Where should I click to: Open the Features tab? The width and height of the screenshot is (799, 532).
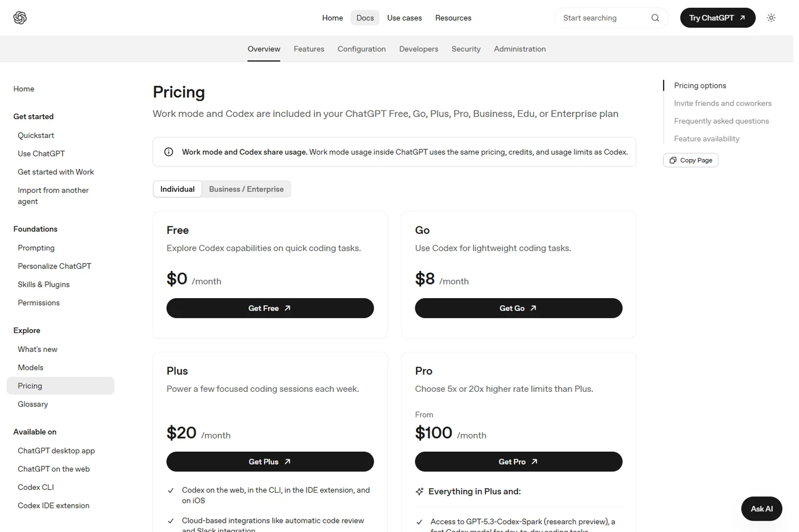tap(309, 49)
